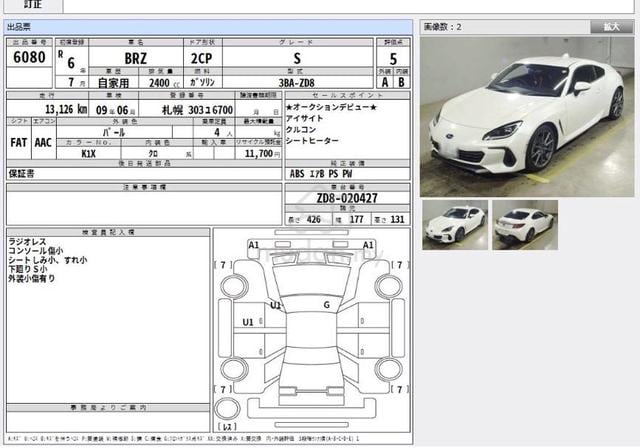Click the model code 3BA-ZD8
The height and width of the screenshot is (448, 640).
pyautogui.click(x=297, y=83)
